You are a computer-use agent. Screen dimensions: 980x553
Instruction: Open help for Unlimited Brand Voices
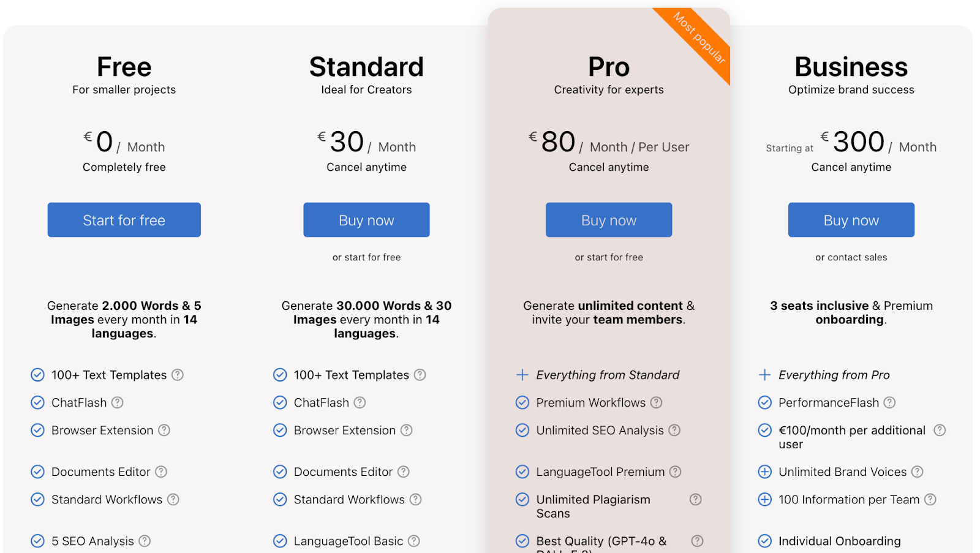[x=917, y=472]
